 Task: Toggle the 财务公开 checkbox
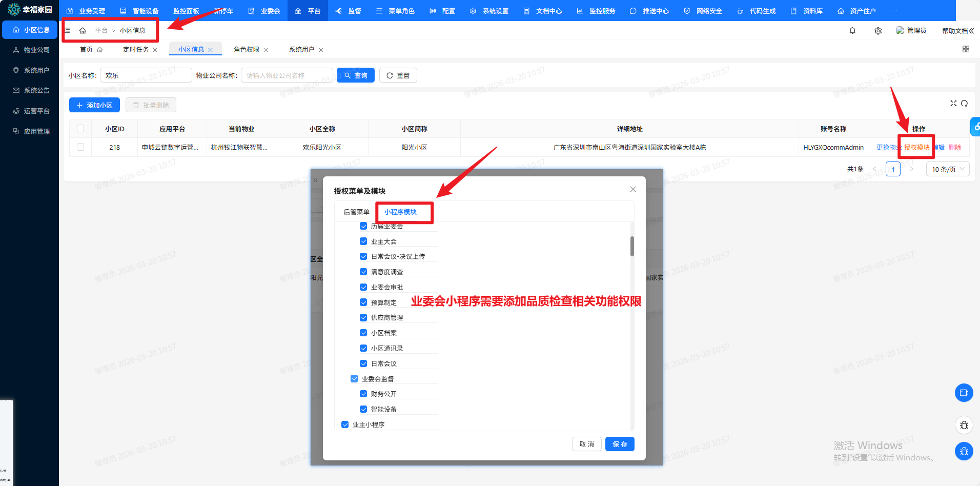[363, 394]
